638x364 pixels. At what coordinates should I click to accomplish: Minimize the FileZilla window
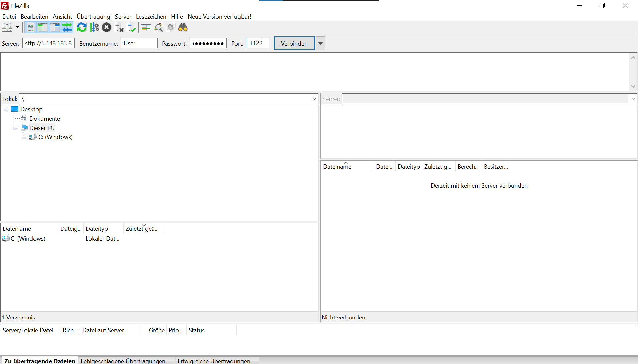click(580, 6)
